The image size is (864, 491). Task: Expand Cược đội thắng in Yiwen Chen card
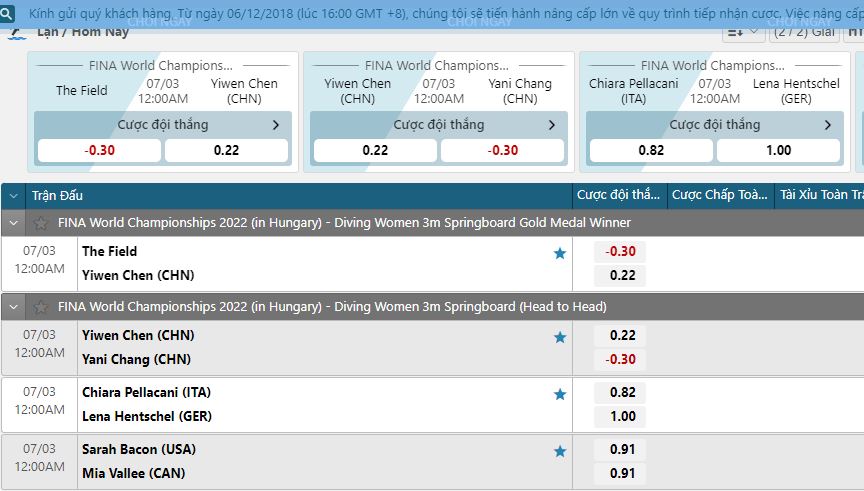(439, 125)
